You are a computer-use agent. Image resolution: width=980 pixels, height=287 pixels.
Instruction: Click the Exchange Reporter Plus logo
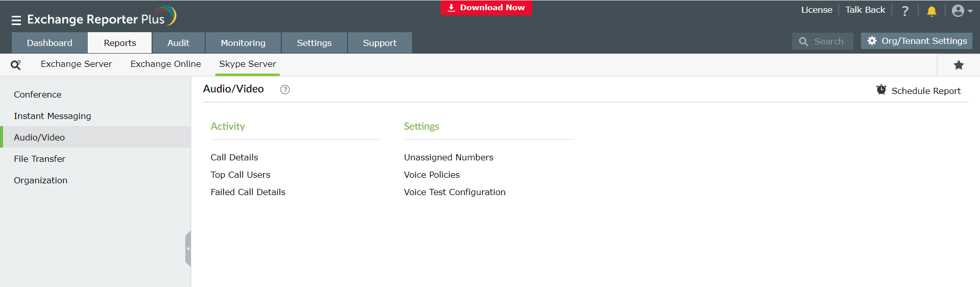(102, 17)
